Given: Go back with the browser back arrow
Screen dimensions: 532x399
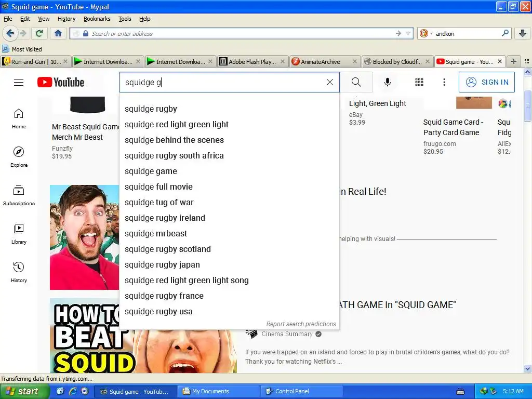Looking at the screenshot, I should coord(10,33).
